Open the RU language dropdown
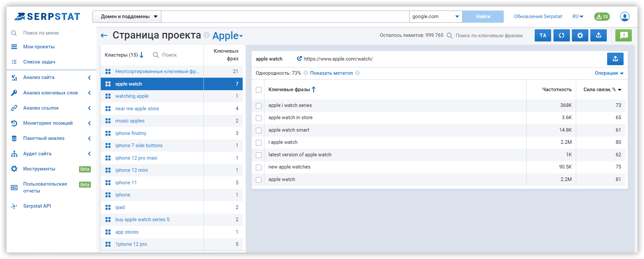644x259 pixels. coord(578,16)
